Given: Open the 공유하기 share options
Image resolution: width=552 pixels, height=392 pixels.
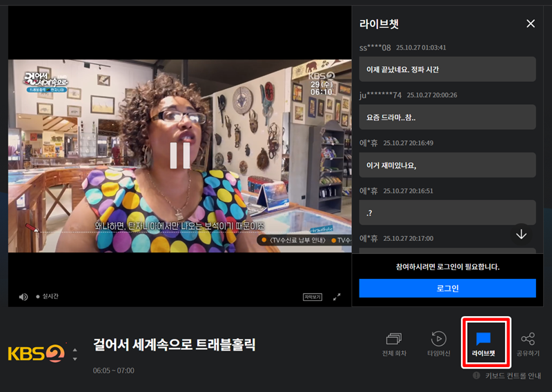Looking at the screenshot, I should [x=528, y=344].
